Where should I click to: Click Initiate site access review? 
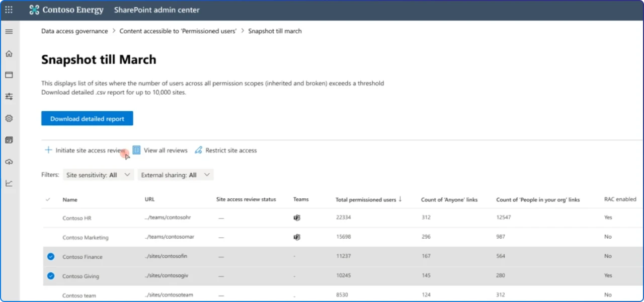pyautogui.click(x=85, y=150)
